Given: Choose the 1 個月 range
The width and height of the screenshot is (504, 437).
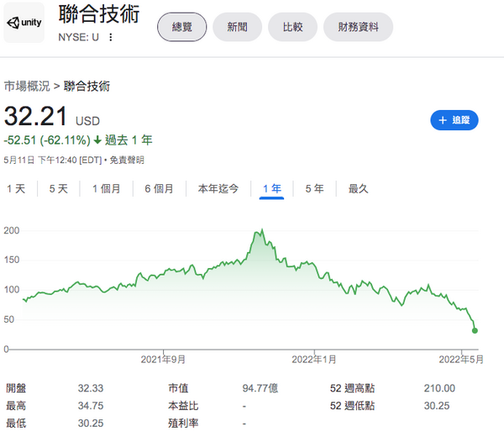Looking at the screenshot, I should coord(107,189).
